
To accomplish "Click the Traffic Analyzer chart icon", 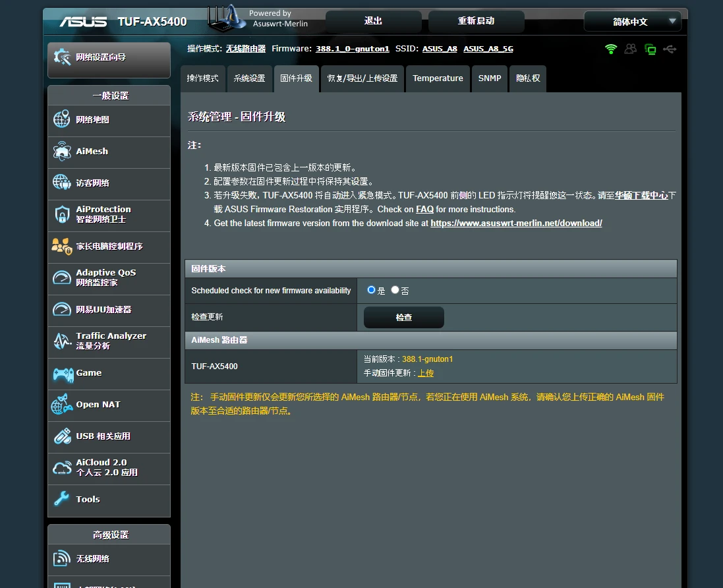I will point(62,341).
